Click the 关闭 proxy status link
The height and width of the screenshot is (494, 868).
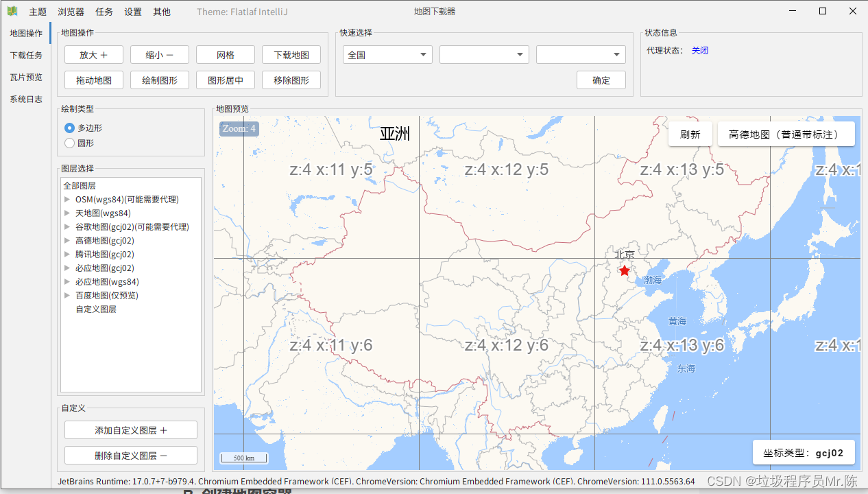(700, 50)
